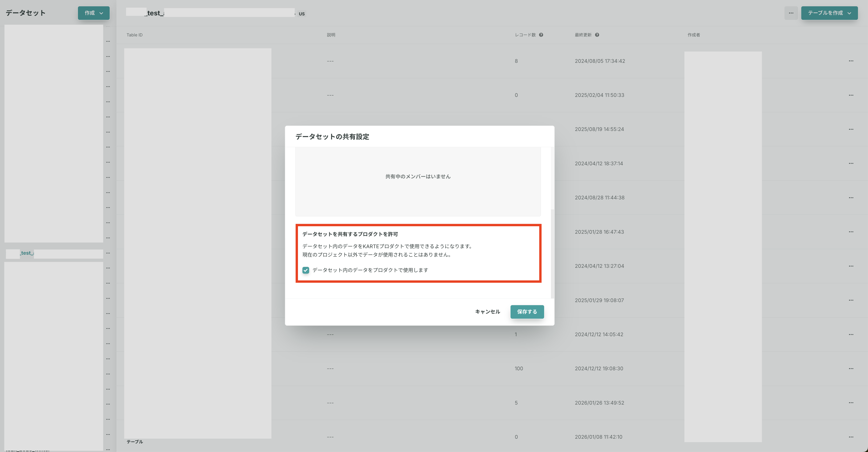Open row menu for 2024/12/12 19:08:30 table
868x452 pixels.
pyautogui.click(x=851, y=368)
